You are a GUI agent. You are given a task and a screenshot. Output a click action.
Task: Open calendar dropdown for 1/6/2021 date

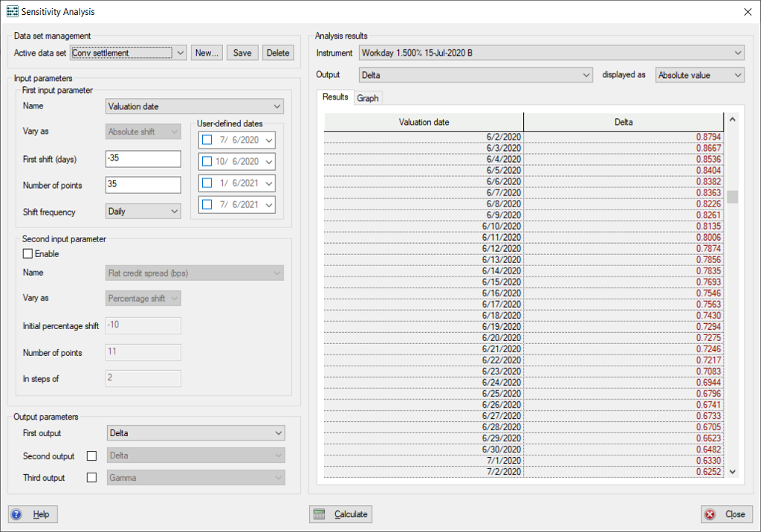(x=269, y=183)
